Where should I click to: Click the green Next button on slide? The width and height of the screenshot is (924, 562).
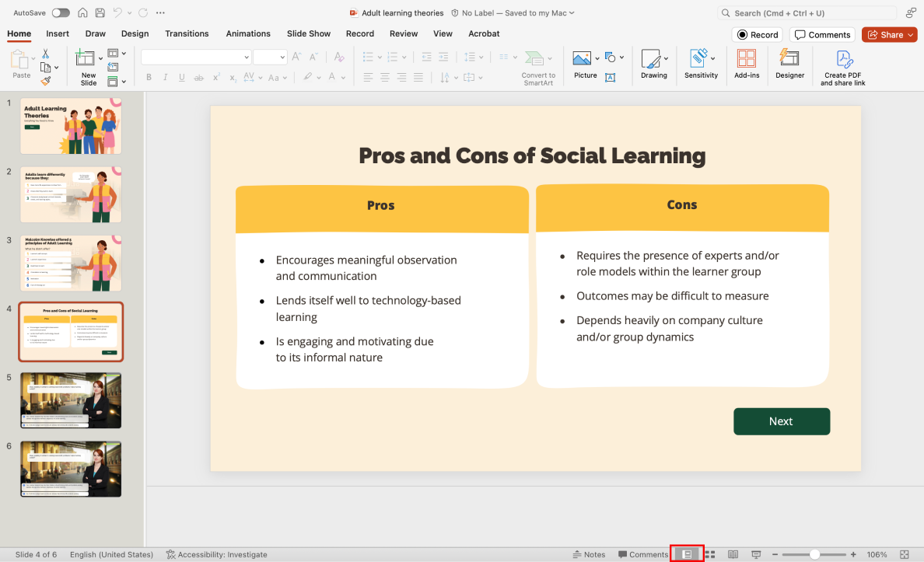pos(782,421)
